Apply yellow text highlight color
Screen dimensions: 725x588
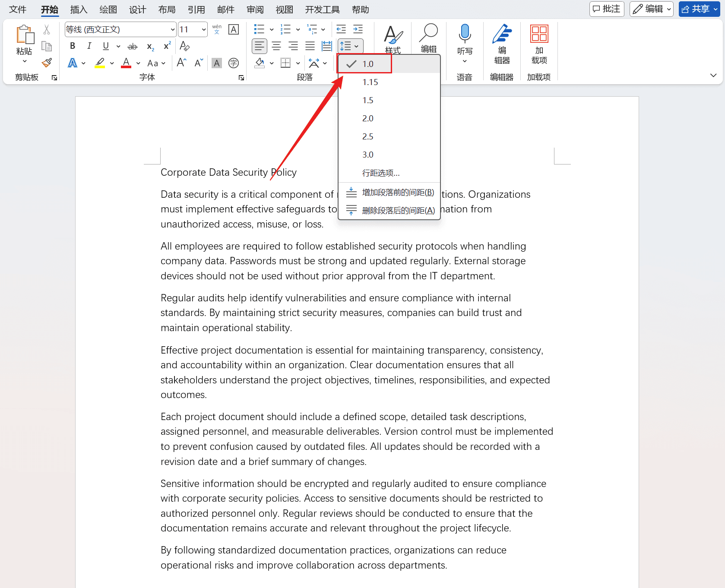100,63
